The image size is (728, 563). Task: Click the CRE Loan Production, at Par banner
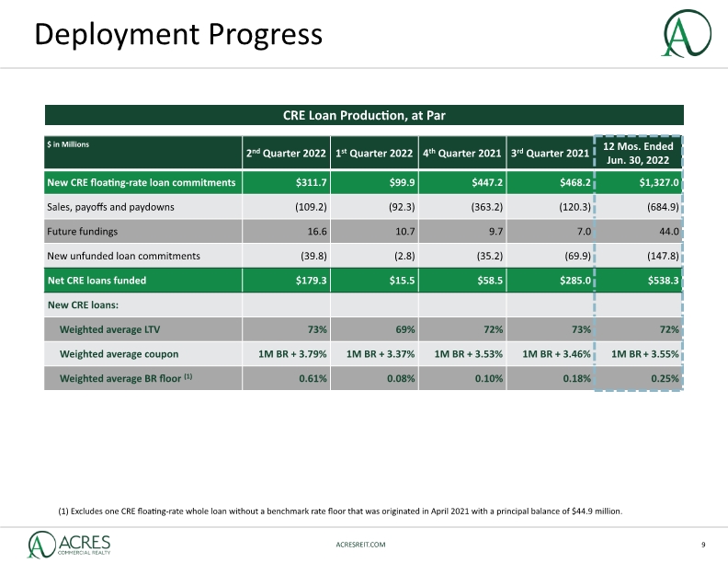pos(364,115)
